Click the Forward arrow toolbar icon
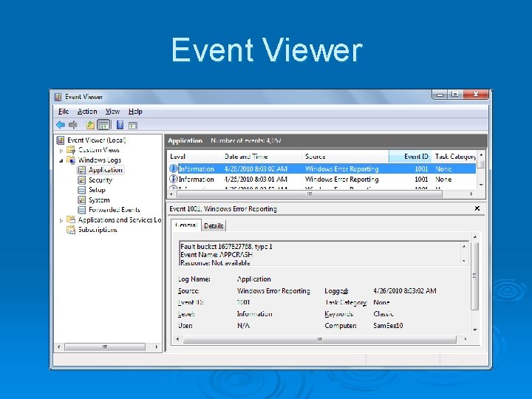This screenshot has width=532, height=399. tap(73, 125)
